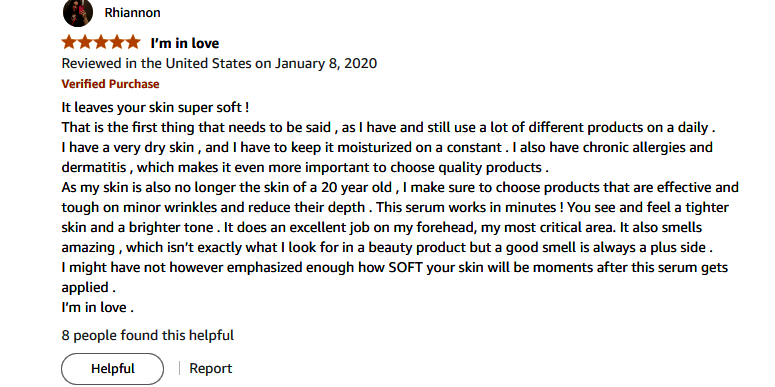Click the Verified Purchase label
Image resolution: width=775 pixels, height=387 pixels.
[110, 84]
